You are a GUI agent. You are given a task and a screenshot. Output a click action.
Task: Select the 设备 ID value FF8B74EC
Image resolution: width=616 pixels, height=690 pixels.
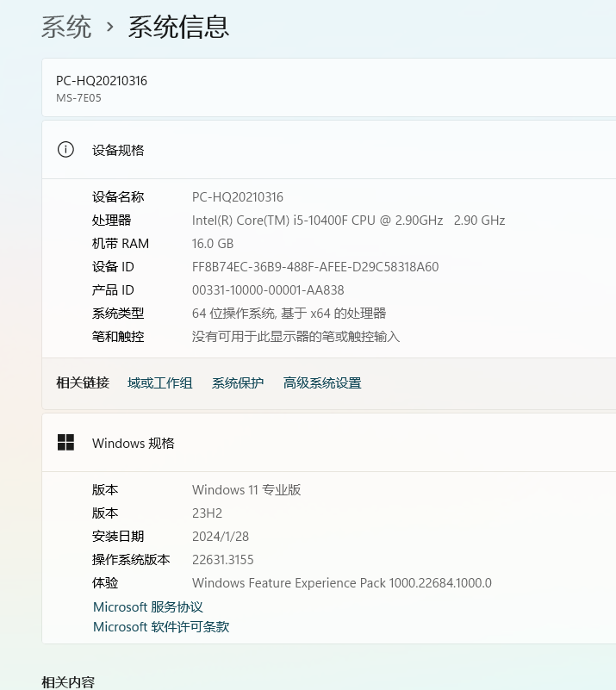click(x=315, y=267)
